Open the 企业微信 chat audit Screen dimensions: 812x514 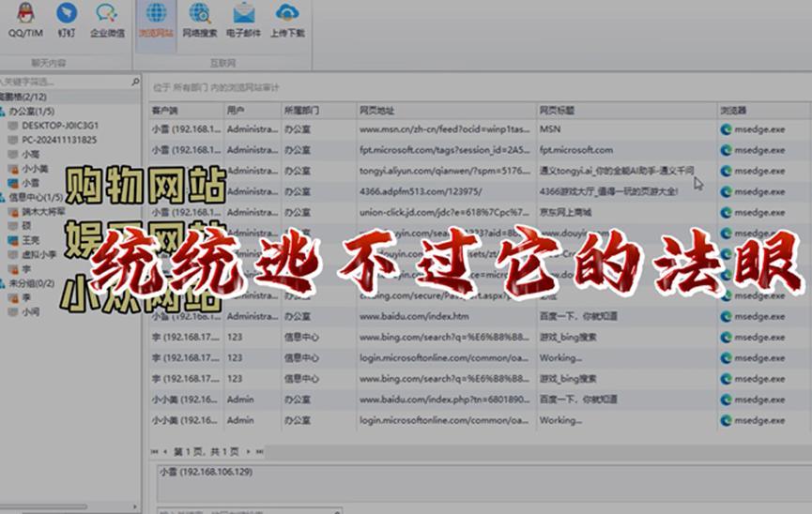(x=107, y=21)
